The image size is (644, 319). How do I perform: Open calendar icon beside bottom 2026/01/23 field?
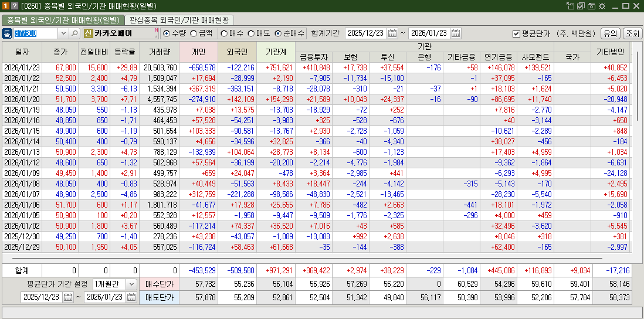131,297
